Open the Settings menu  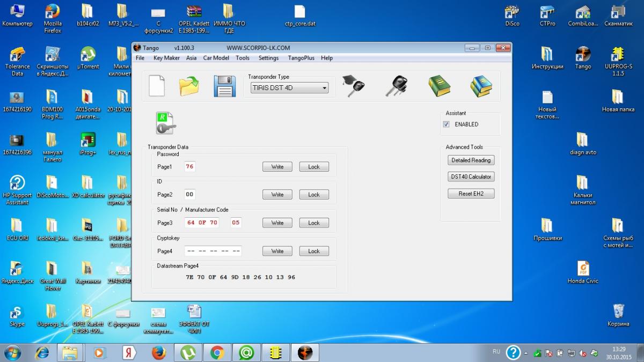[268, 58]
